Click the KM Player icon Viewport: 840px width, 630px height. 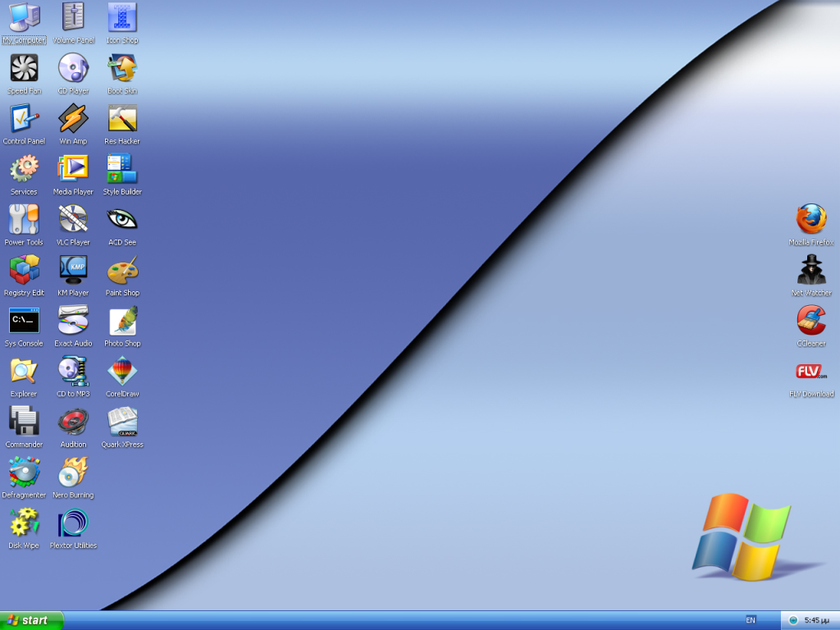(73, 269)
